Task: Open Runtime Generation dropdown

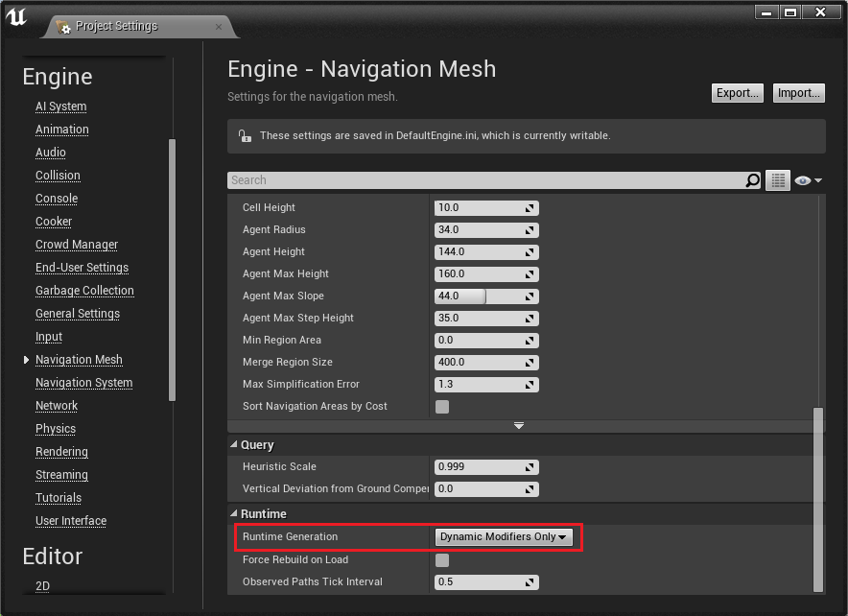Action: [x=504, y=537]
